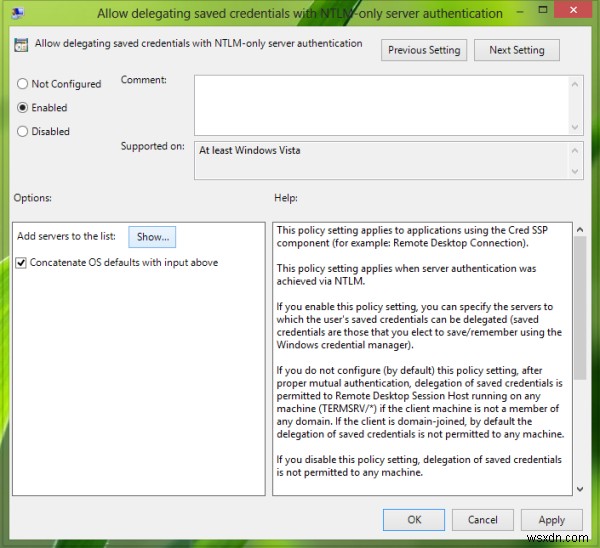600x548 pixels.
Task: Click the 'Add servers to the list:' label
Action: click(x=66, y=236)
